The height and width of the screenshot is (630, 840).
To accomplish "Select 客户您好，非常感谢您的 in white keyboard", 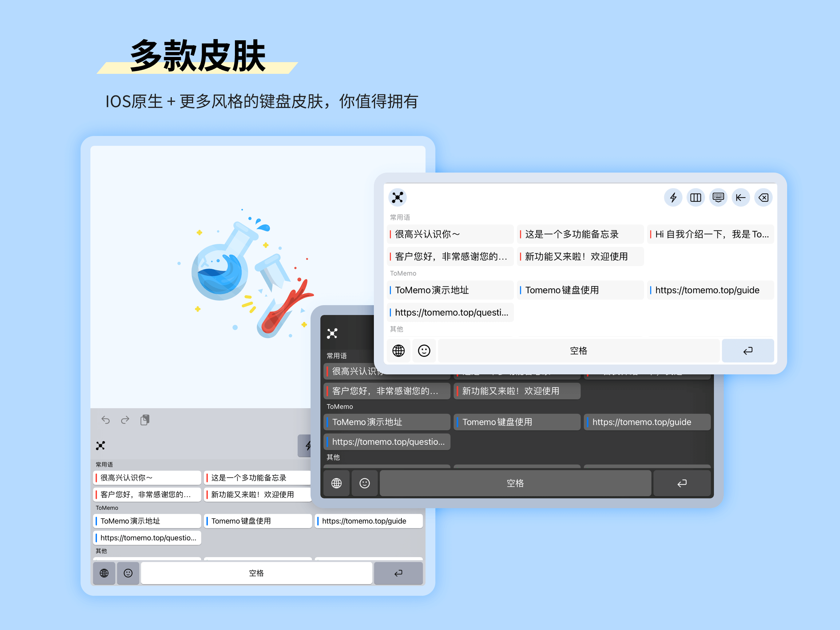I will pos(450,257).
